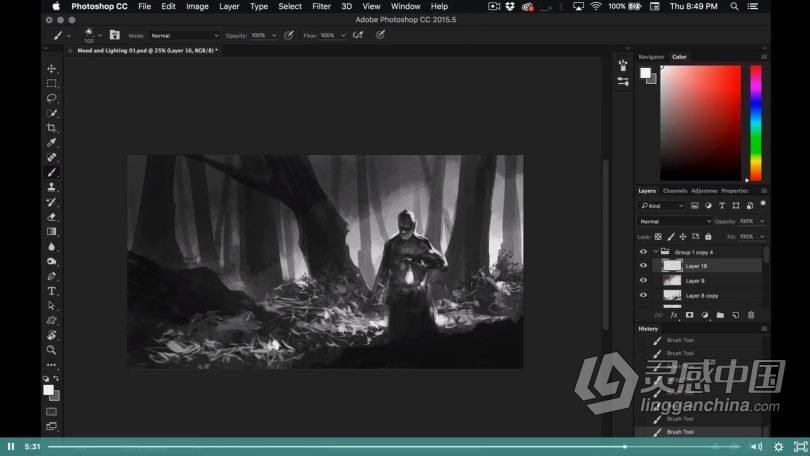
Task: Hide the Group 1 copy 4 group
Action: pos(643,251)
